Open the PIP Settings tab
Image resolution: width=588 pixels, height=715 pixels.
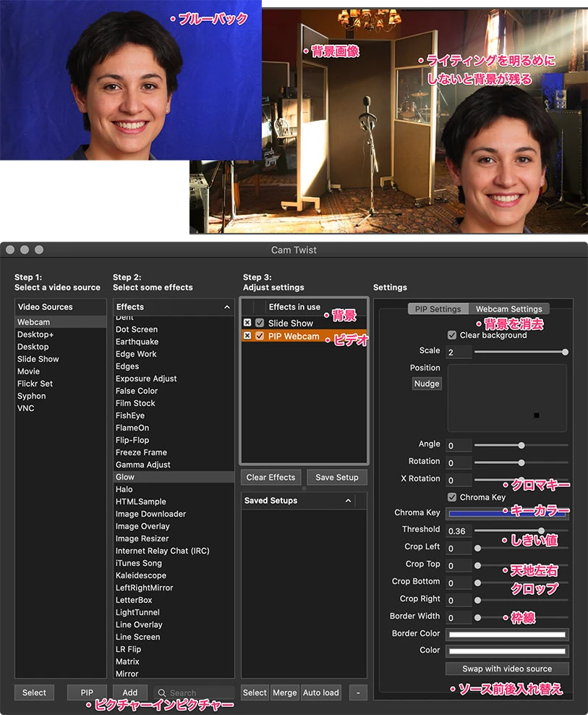pos(438,309)
